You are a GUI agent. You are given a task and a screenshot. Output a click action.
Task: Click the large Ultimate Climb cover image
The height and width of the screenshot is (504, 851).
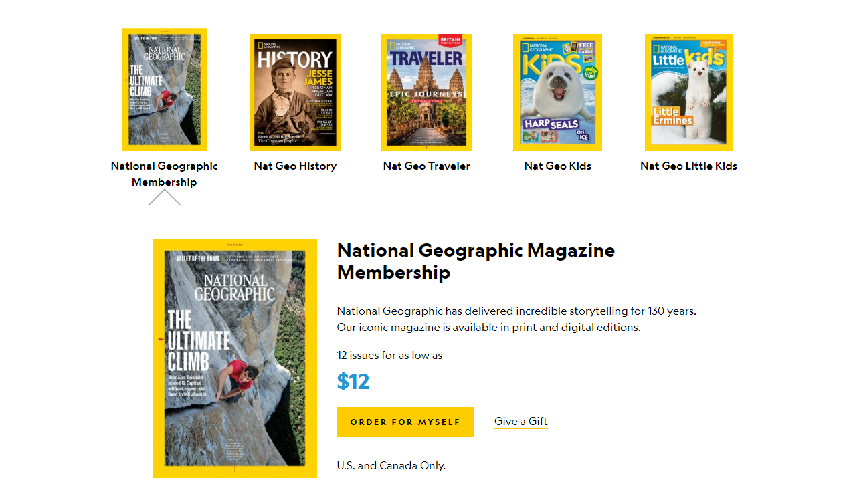tap(234, 358)
